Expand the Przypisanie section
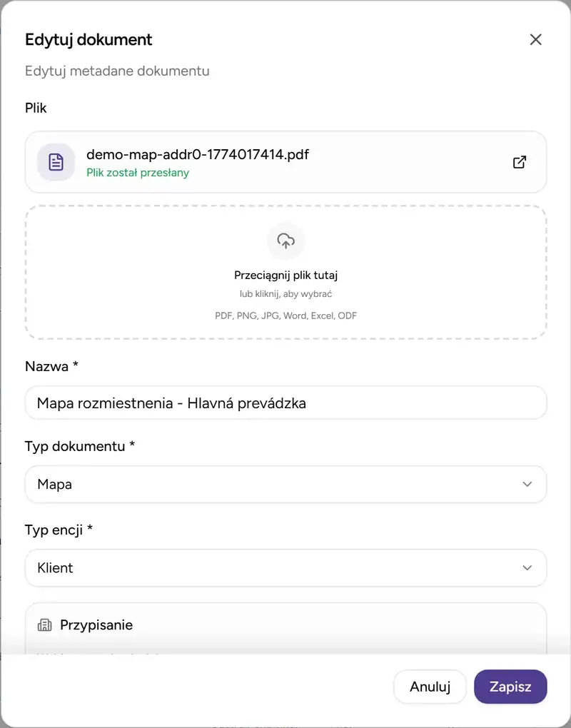The width and height of the screenshot is (571, 728). (x=285, y=625)
